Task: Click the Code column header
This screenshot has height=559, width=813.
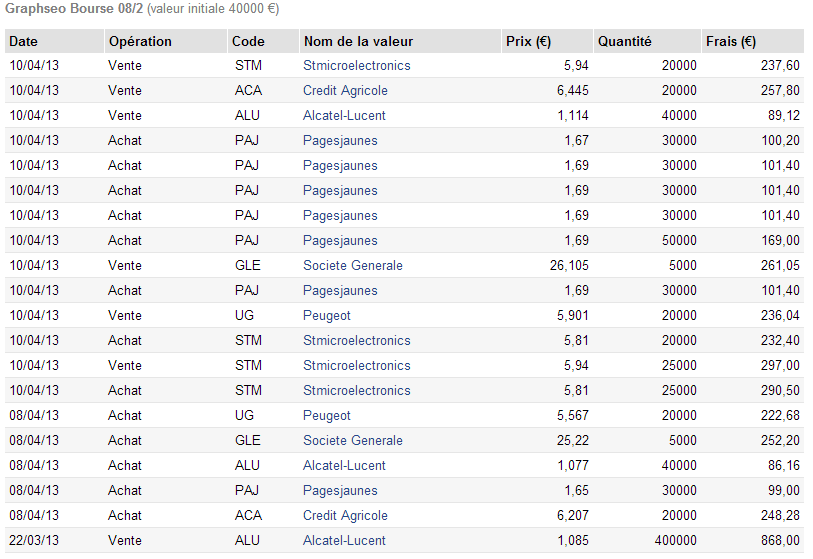Action: [248, 41]
